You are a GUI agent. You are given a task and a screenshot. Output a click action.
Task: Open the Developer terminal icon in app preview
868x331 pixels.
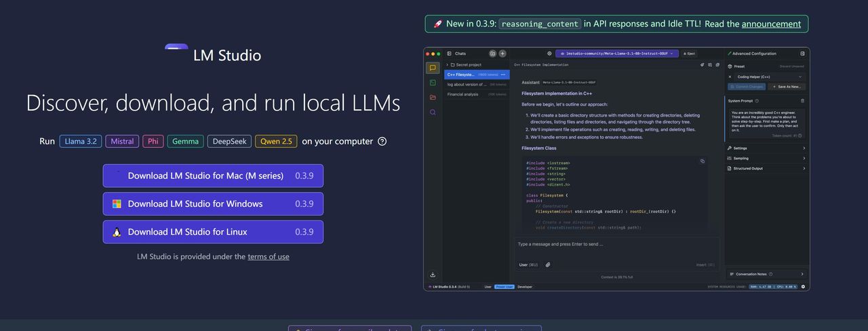[433, 83]
